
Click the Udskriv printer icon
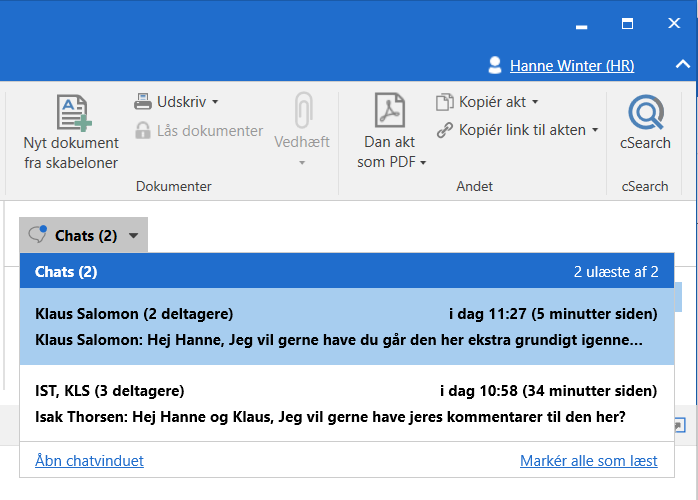coord(143,102)
